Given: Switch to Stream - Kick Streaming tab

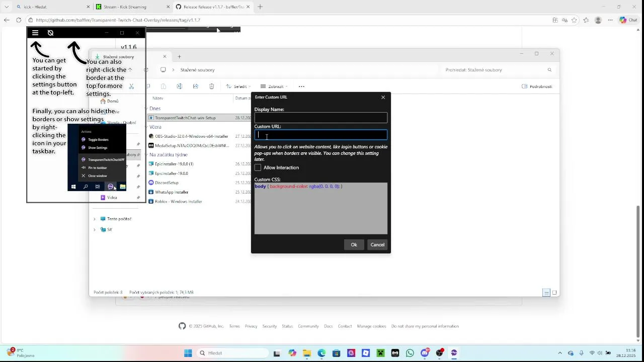Looking at the screenshot, I should [133, 7].
